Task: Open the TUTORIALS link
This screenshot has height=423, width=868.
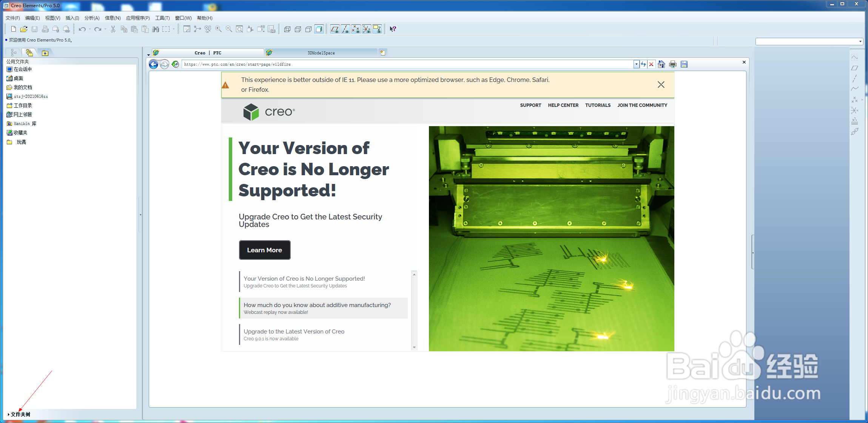Action: point(598,105)
